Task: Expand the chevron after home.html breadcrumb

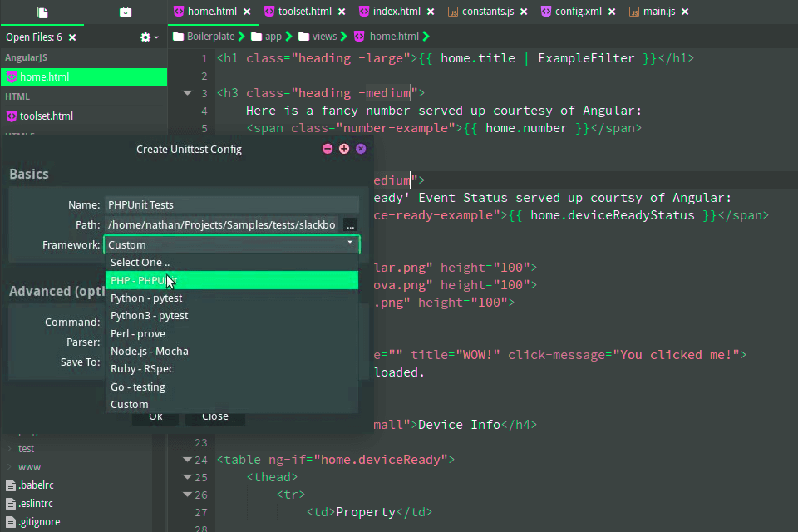Action: [x=426, y=36]
